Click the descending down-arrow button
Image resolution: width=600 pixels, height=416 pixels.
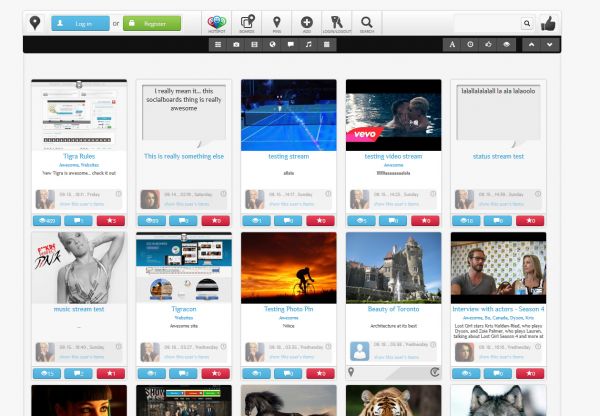pyautogui.click(x=550, y=44)
